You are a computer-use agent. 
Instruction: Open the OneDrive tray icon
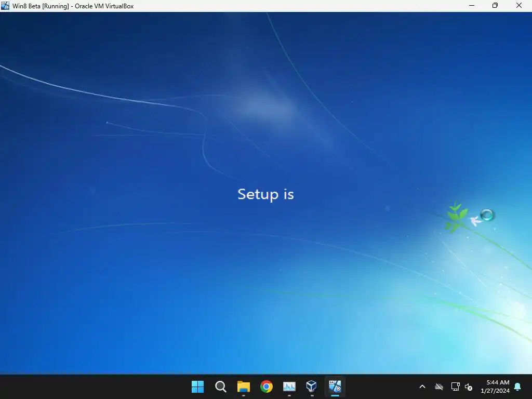point(439,387)
